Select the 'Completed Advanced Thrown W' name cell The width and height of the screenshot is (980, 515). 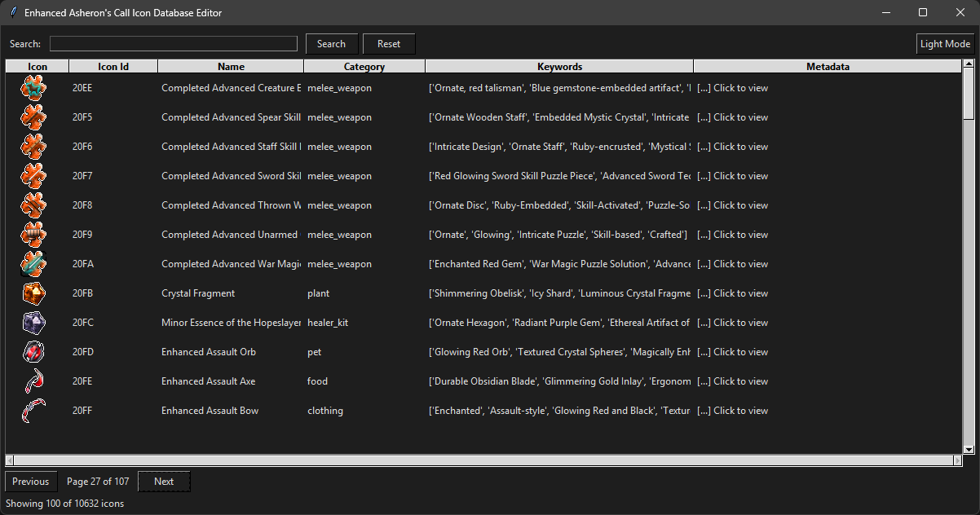coord(232,205)
